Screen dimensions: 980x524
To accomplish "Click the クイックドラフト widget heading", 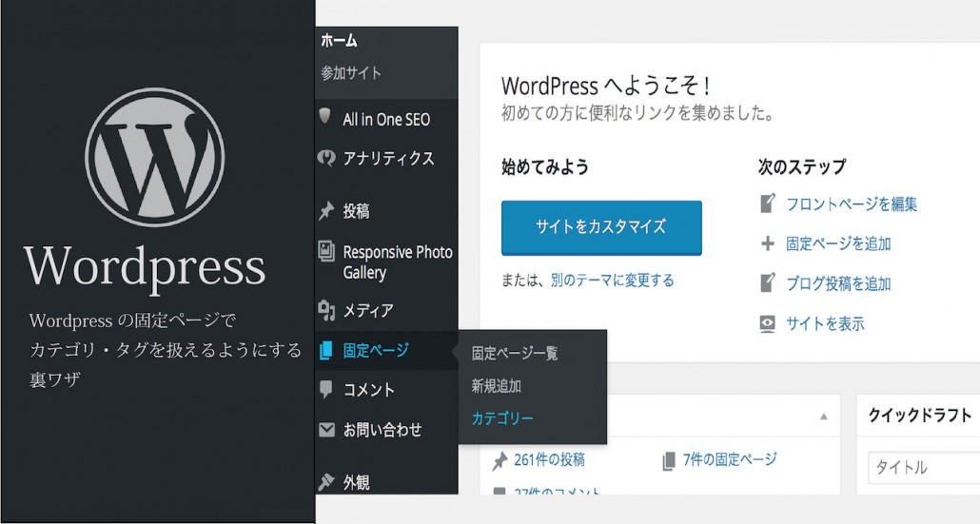I will [920, 416].
